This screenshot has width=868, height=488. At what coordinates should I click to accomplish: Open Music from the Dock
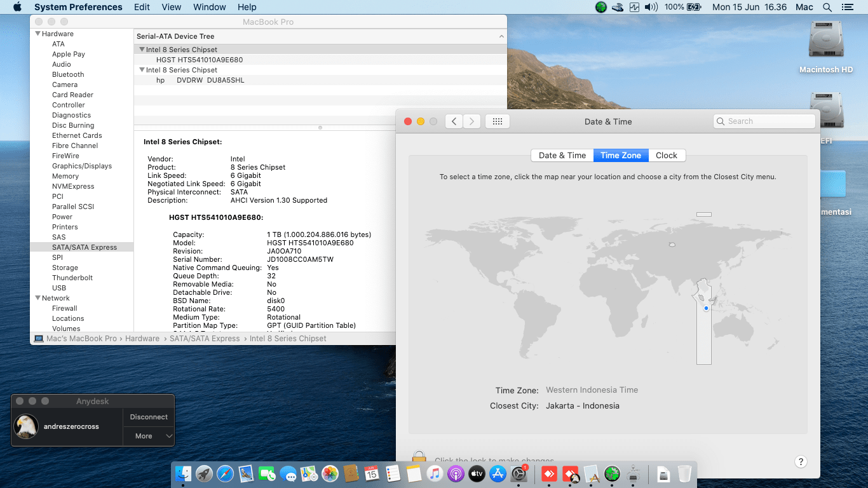tap(435, 473)
